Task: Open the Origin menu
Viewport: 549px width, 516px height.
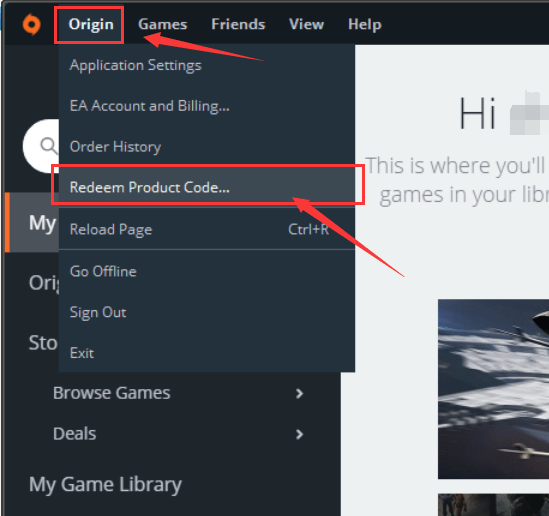Action: pyautogui.click(x=91, y=25)
